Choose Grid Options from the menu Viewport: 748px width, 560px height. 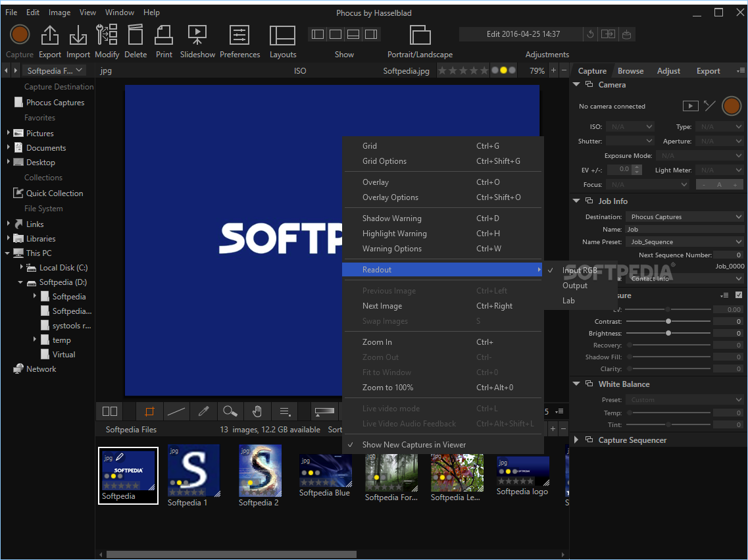coord(442,161)
